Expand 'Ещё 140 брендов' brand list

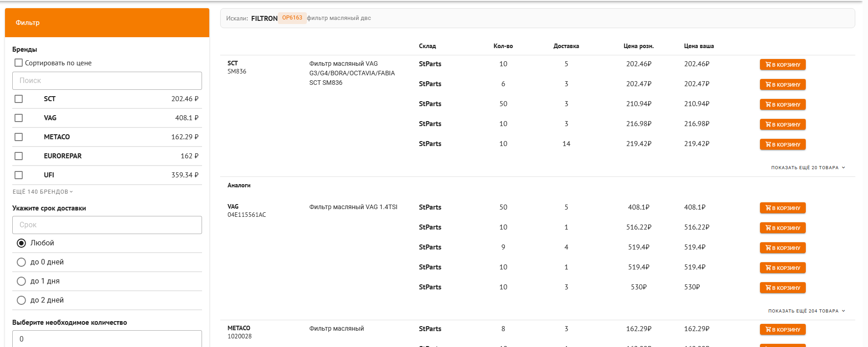(x=43, y=192)
